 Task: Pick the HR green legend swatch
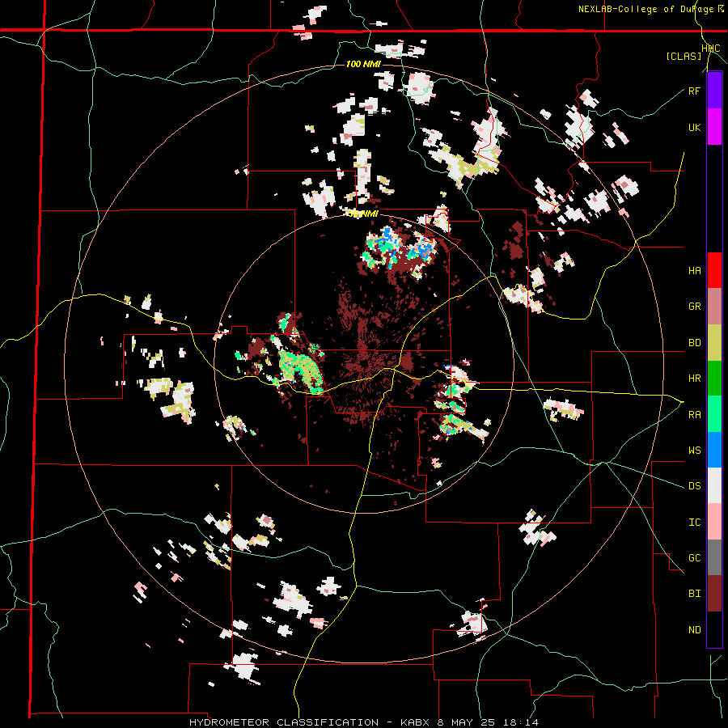714,379
